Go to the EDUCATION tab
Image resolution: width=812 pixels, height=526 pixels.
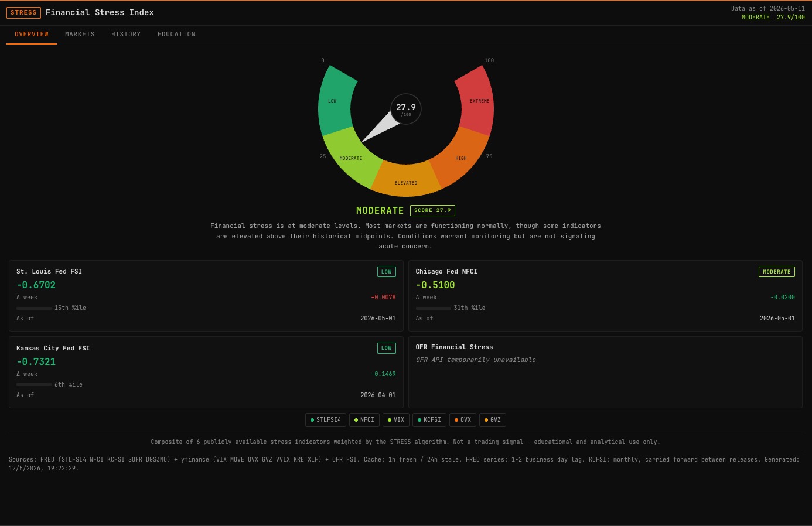[x=176, y=35]
